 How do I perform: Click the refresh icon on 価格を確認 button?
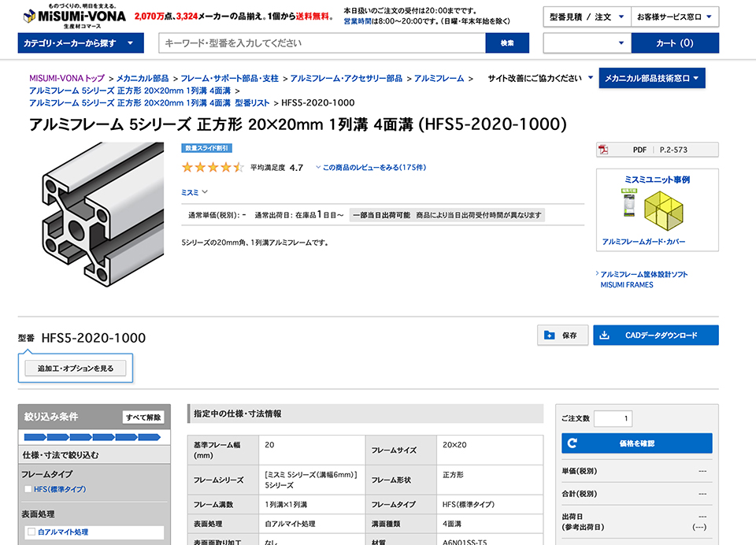(573, 443)
